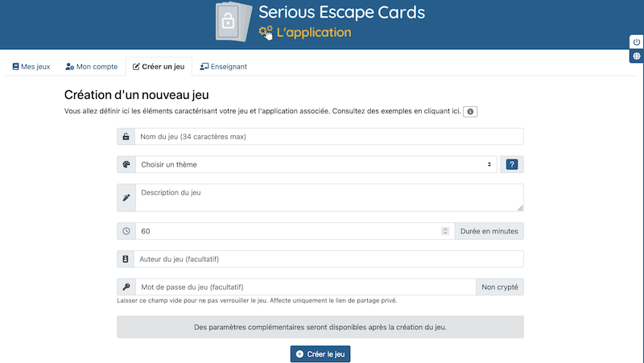Select the Créer un jeu tab

(x=159, y=67)
